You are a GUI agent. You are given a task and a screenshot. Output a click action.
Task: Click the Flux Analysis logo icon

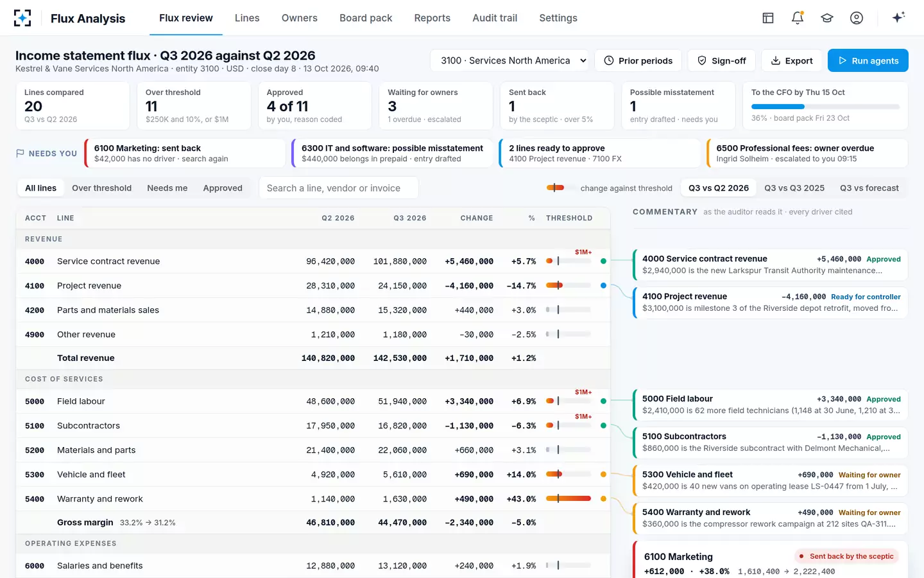[22, 18]
